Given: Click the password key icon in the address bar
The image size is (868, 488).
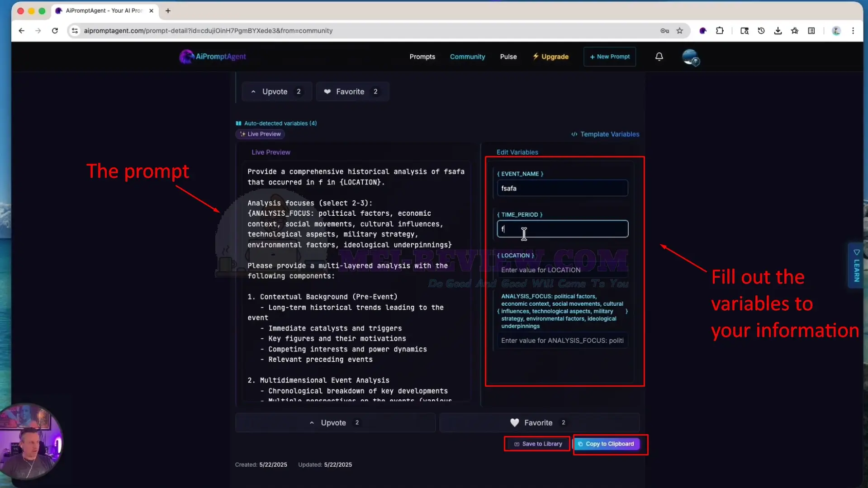Looking at the screenshot, I should [x=664, y=31].
